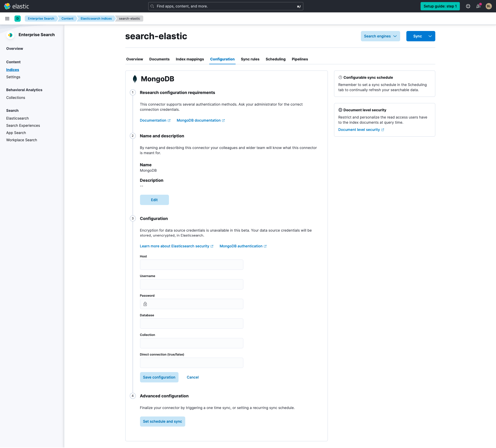Open the help menu lifebuoy icon
This screenshot has height=448, width=496.
pos(468,6)
